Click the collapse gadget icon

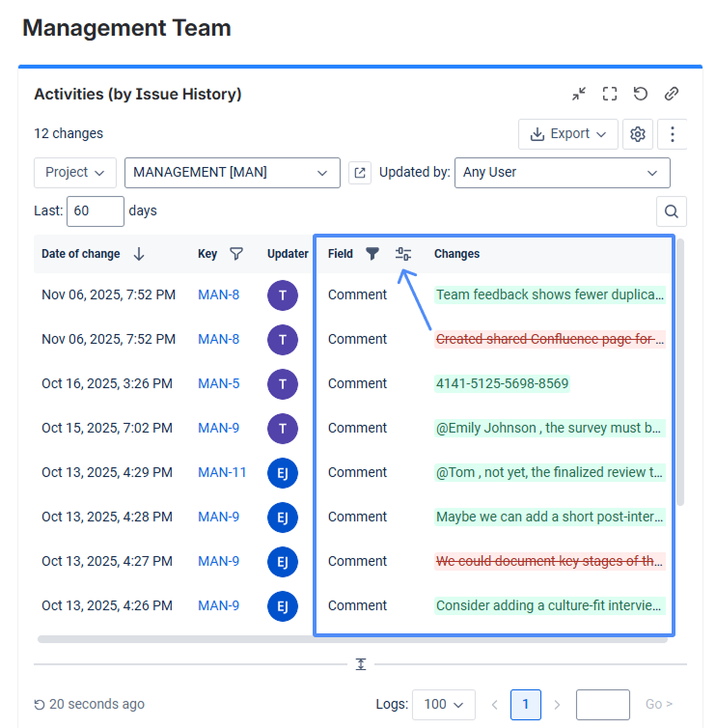click(579, 94)
